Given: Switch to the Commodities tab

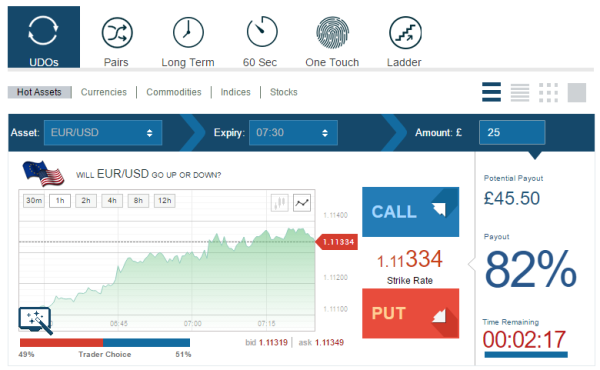Looking at the screenshot, I should point(174,92).
